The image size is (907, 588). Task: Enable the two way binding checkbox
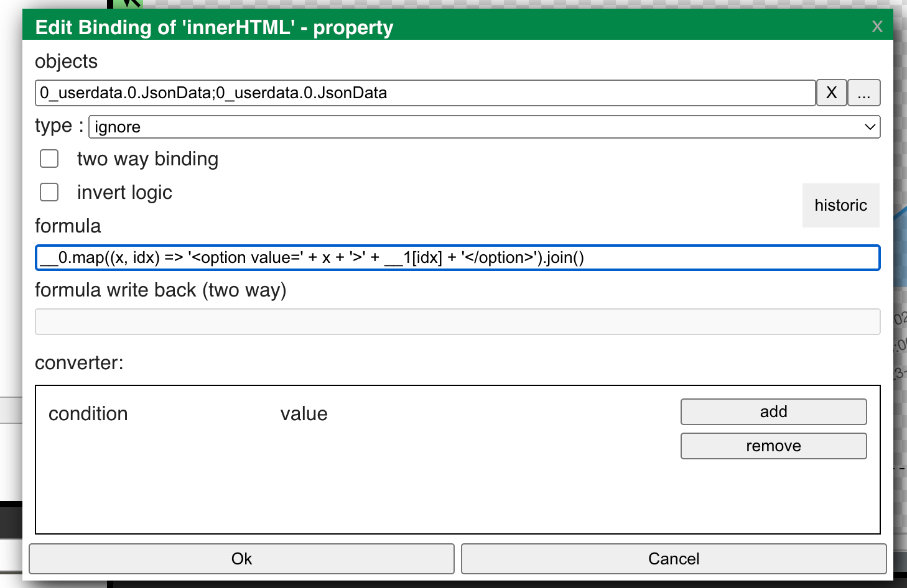tap(49, 158)
